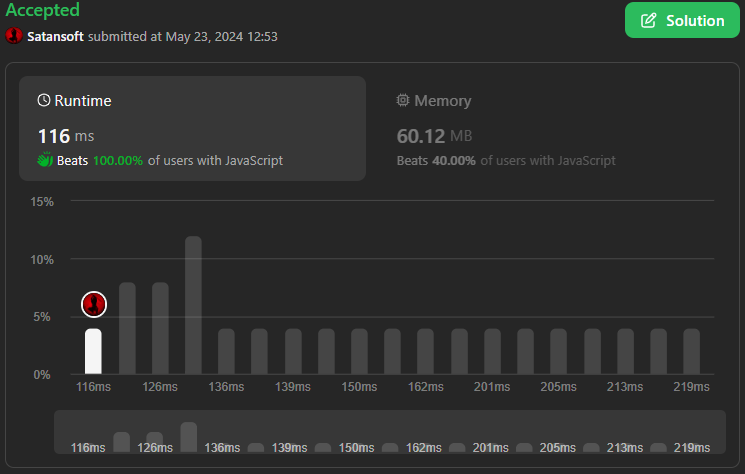The height and width of the screenshot is (474, 745).
Task: Select the Runtime stats tab
Action: 192,128
